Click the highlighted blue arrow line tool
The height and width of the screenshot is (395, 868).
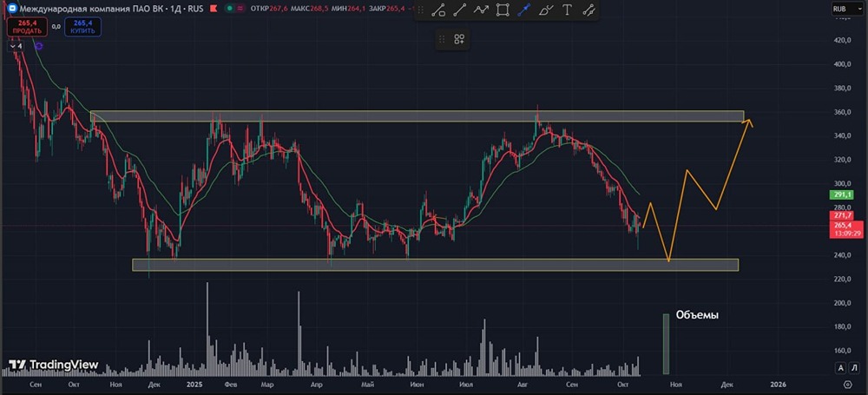(524, 10)
